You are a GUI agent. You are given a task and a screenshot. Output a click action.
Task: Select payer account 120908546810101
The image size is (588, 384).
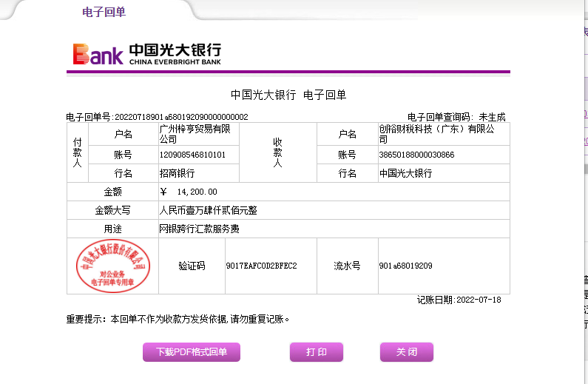point(192,155)
